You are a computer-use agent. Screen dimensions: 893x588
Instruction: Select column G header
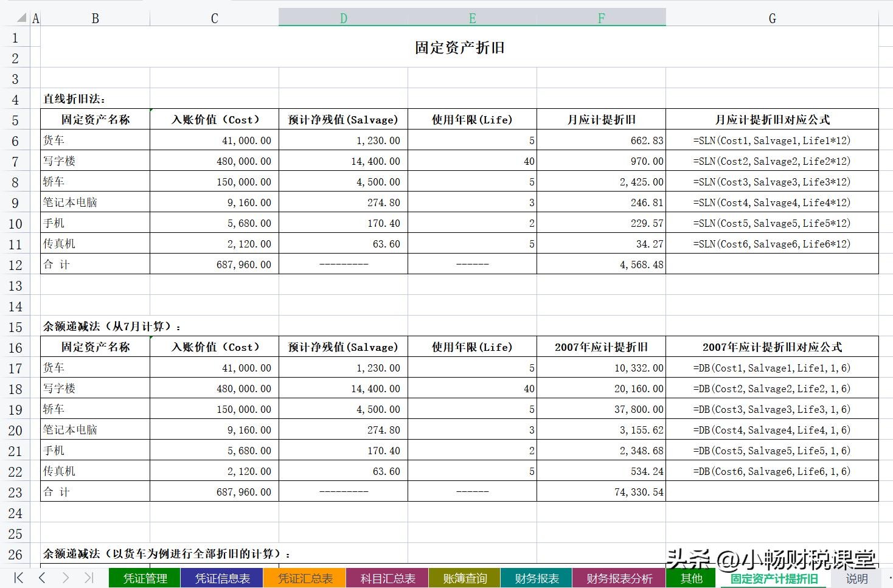[x=772, y=18]
